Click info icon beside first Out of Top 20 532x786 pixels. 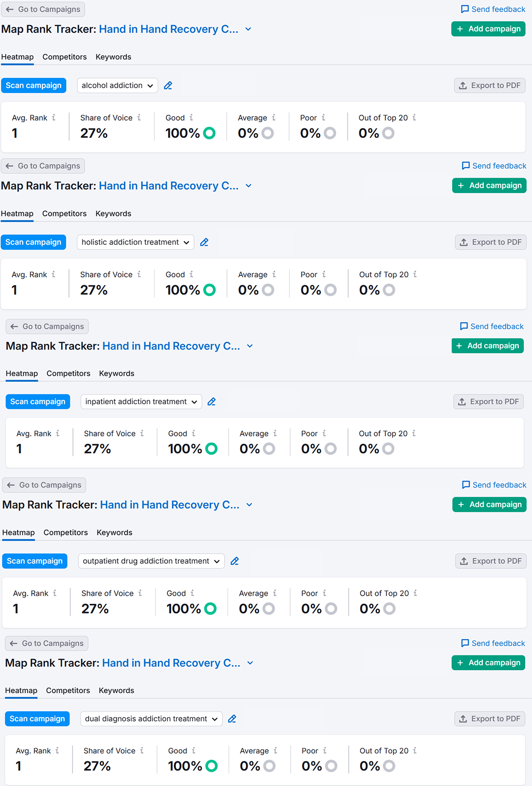click(414, 118)
